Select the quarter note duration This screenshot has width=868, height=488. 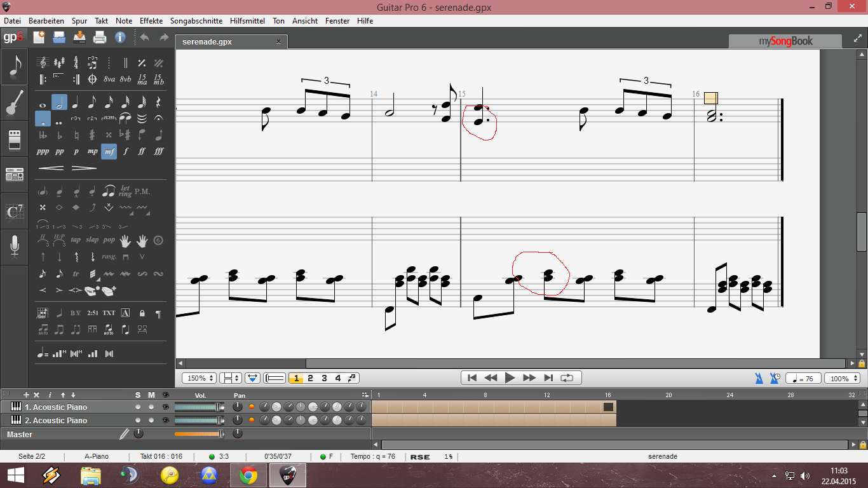(x=76, y=102)
